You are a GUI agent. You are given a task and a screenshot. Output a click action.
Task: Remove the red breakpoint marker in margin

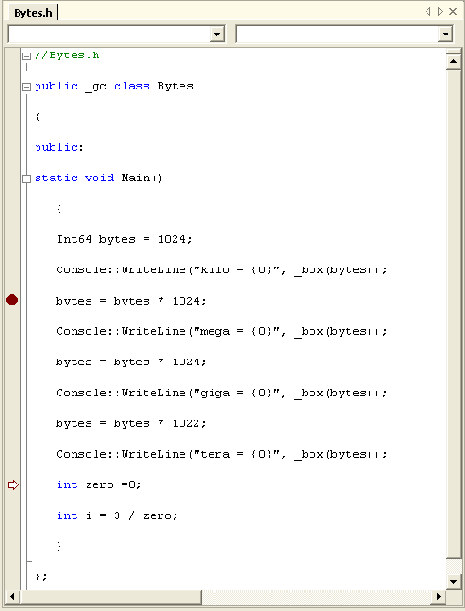pyautogui.click(x=12, y=300)
